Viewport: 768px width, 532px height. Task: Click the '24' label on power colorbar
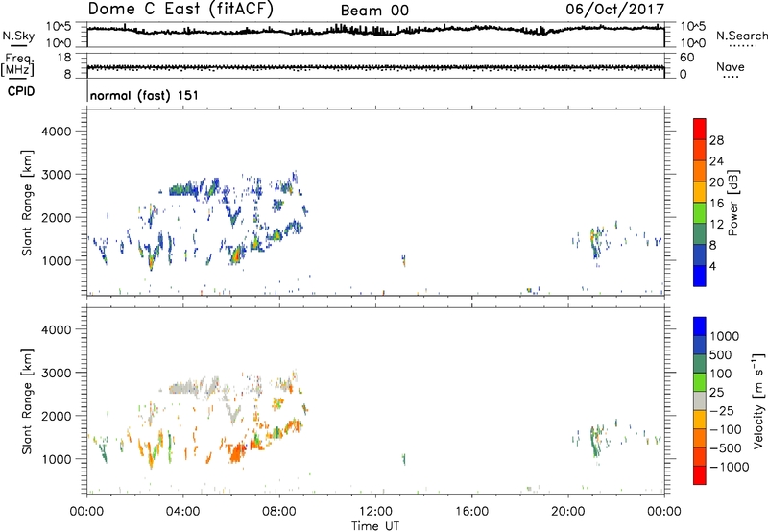716,161
